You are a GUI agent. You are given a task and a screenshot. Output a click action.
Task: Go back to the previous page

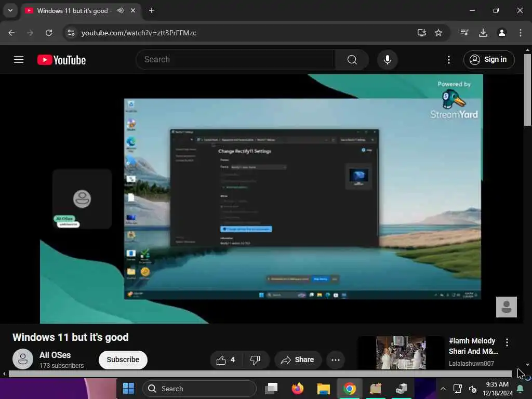click(11, 33)
